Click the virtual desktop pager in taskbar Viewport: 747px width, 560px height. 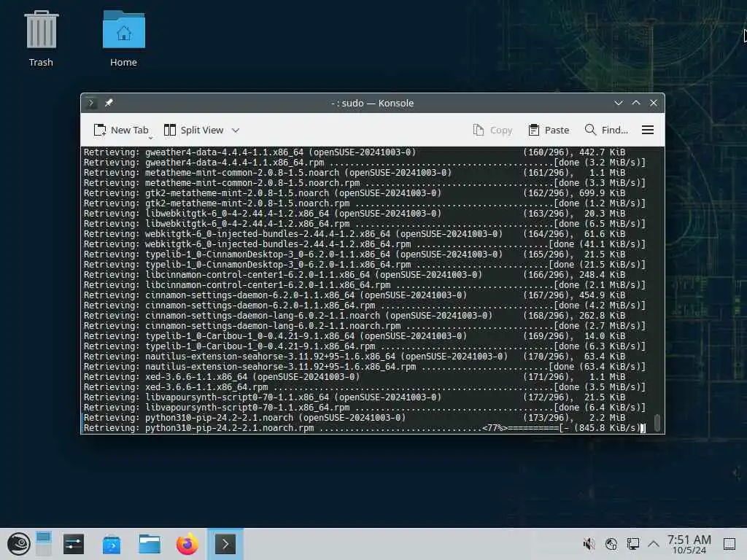pos(43,544)
